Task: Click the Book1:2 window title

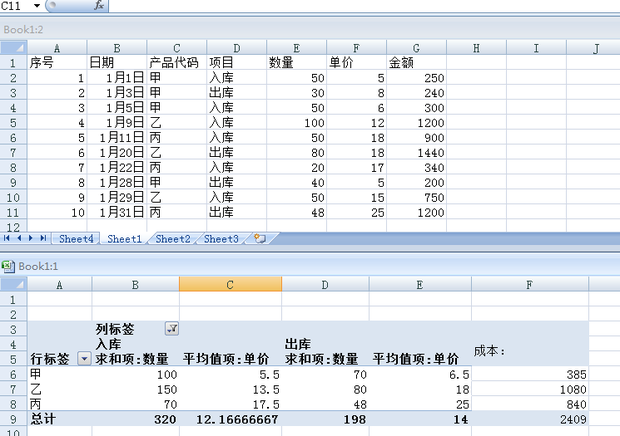Action: coord(23,30)
